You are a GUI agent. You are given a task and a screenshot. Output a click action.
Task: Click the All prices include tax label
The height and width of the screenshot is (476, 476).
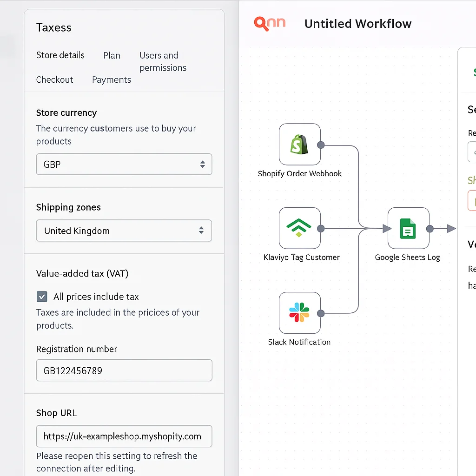pyautogui.click(x=96, y=297)
